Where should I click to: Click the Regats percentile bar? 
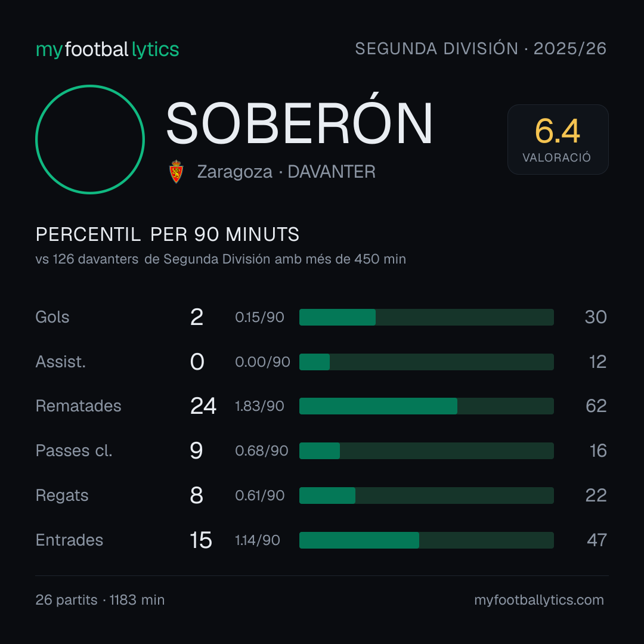tap(426, 496)
